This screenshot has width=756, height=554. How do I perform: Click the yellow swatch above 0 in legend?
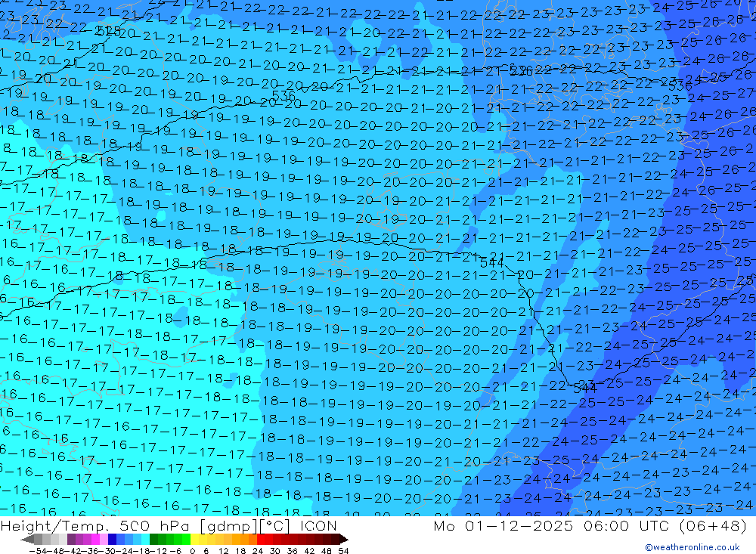(194, 539)
